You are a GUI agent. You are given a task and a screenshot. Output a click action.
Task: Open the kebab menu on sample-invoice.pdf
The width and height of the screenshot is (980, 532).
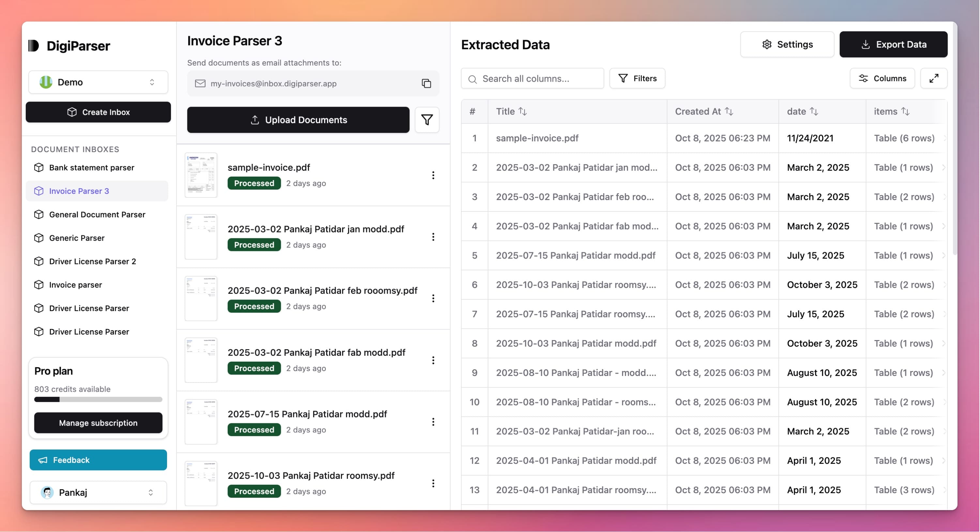[x=433, y=175]
